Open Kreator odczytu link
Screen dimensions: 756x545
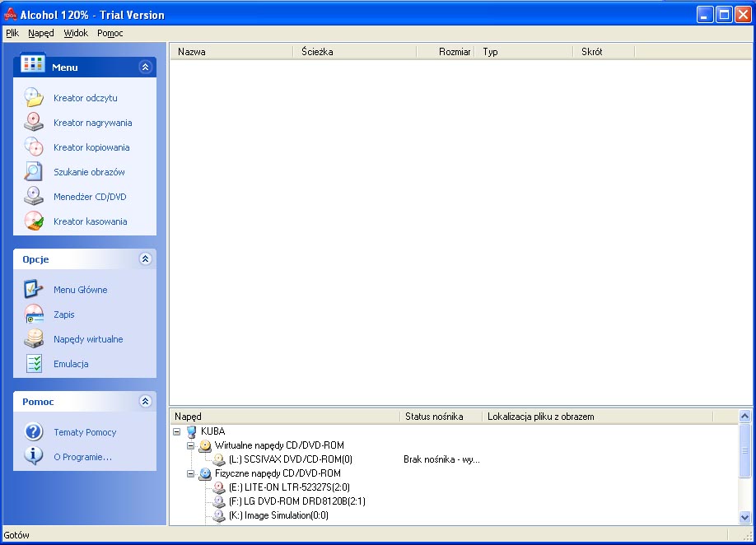pos(86,98)
